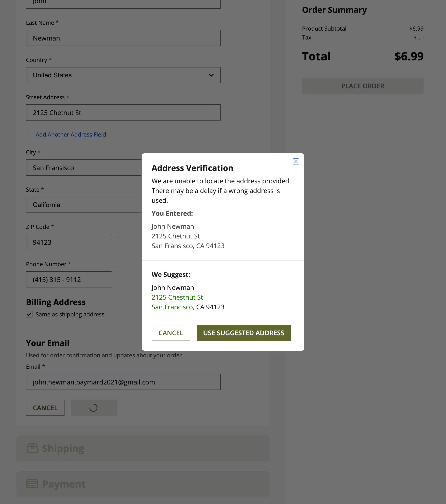Click the Place Order button
Viewport: 446px width, 504px height.
tap(362, 86)
